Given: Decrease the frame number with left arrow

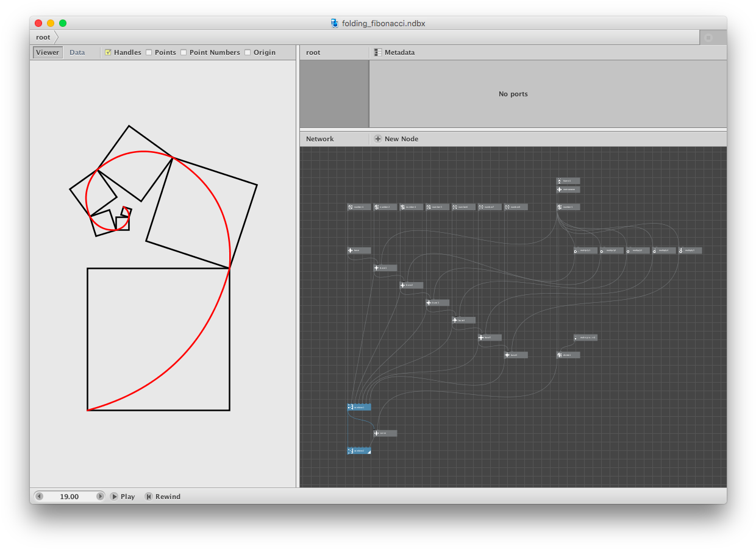Looking at the screenshot, I should (40, 497).
